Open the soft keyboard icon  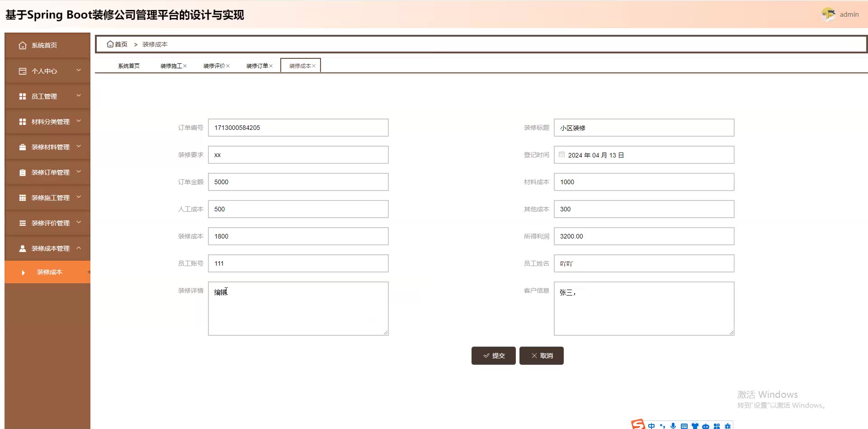pyautogui.click(x=684, y=426)
